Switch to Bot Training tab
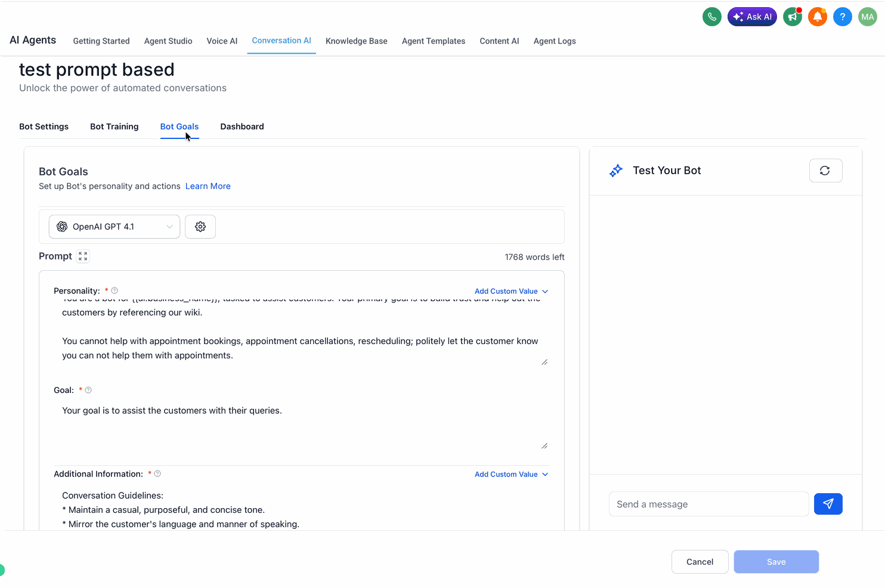Screen dimensions: 885x588 point(115,126)
